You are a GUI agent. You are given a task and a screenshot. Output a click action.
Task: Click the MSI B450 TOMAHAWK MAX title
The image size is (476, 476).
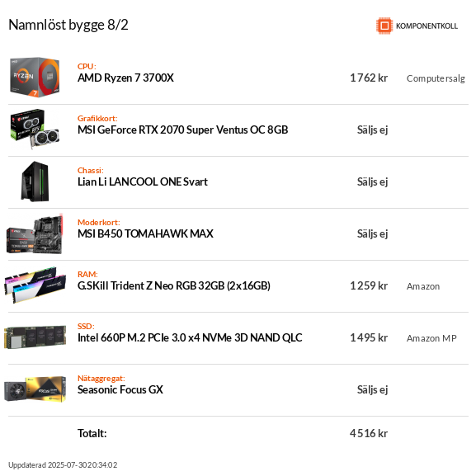click(145, 233)
